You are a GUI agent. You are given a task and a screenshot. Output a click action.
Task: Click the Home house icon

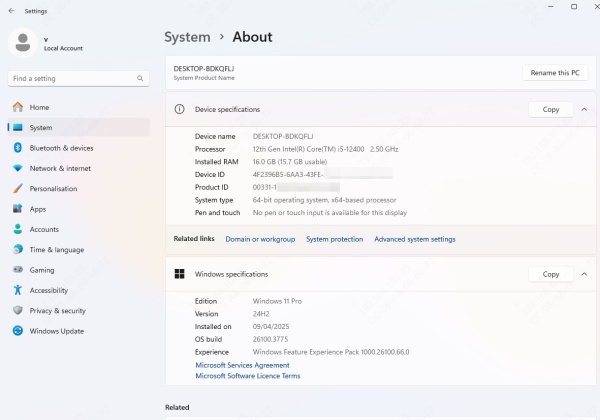pos(18,107)
